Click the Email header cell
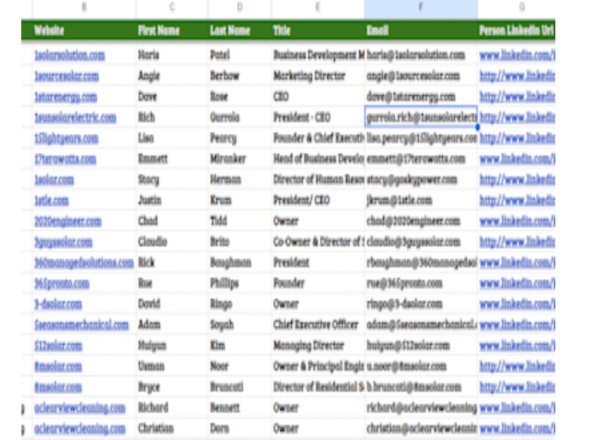Screen dimensions: 590x440 (x=421, y=30)
